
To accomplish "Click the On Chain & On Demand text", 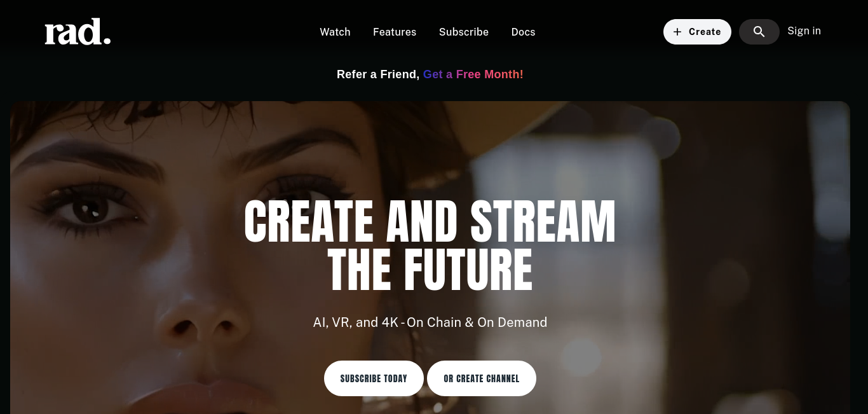I will [477, 322].
